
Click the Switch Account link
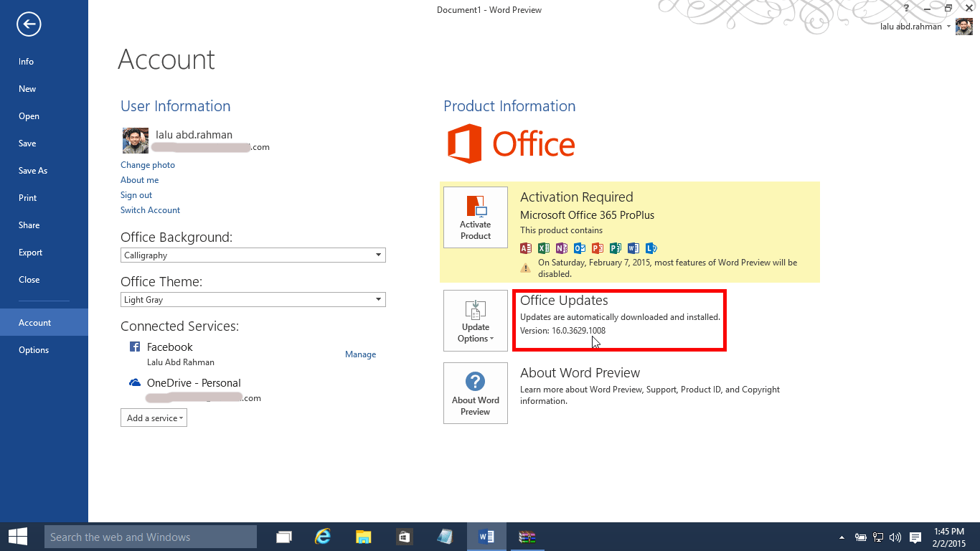(150, 210)
